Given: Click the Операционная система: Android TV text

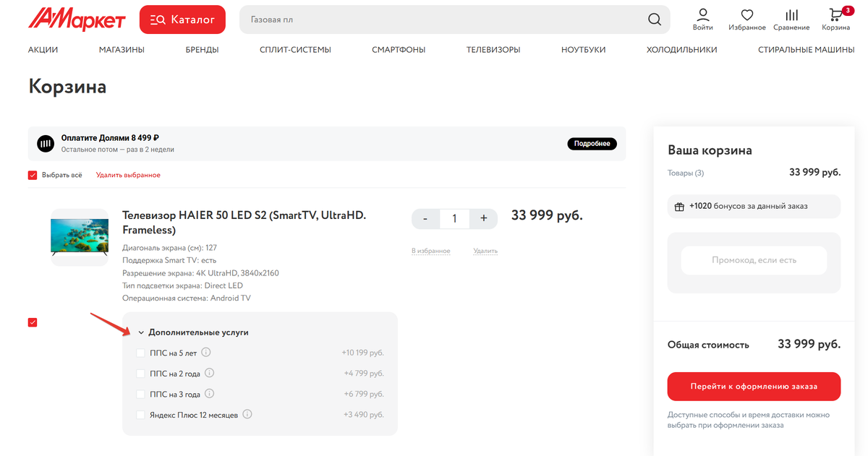Looking at the screenshot, I should coord(187,298).
